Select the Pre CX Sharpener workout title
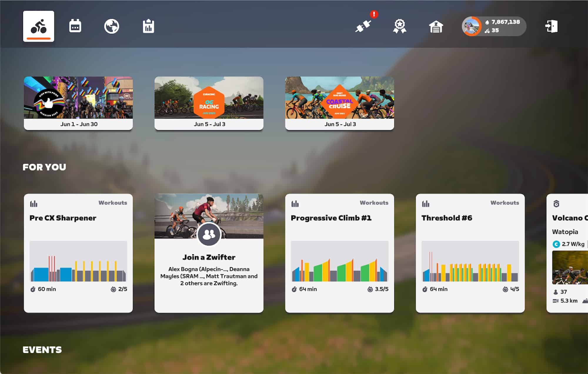Image resolution: width=588 pixels, height=374 pixels. [x=63, y=218]
